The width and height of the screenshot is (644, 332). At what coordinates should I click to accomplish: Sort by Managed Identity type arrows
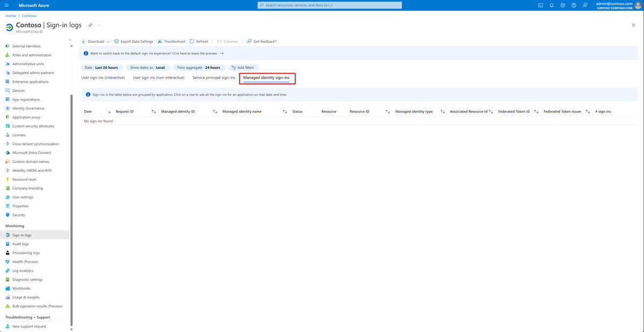click(442, 112)
